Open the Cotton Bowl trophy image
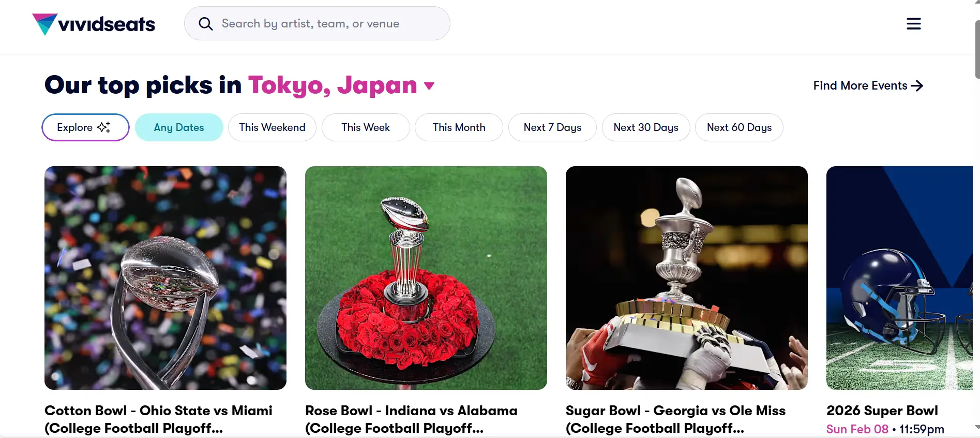Screen dimensions: 980x438 pos(165,278)
